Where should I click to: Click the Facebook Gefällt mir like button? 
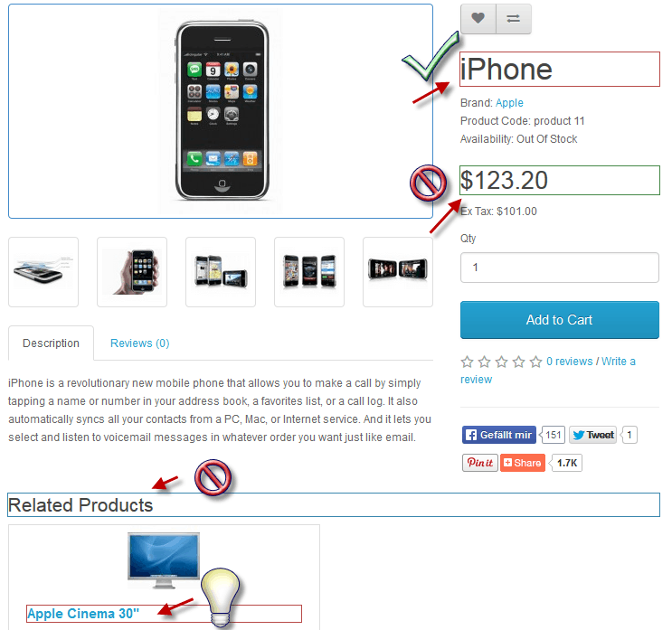pos(499,435)
